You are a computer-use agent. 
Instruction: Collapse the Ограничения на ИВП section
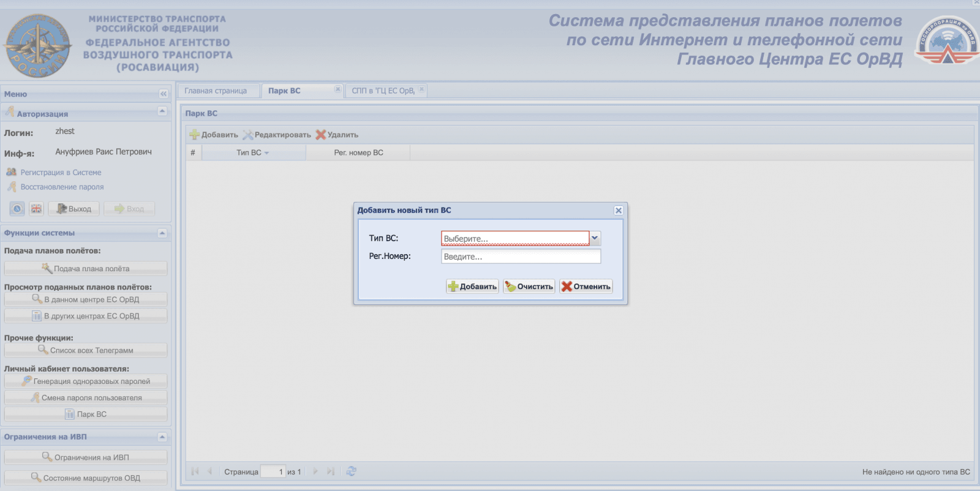point(162,437)
